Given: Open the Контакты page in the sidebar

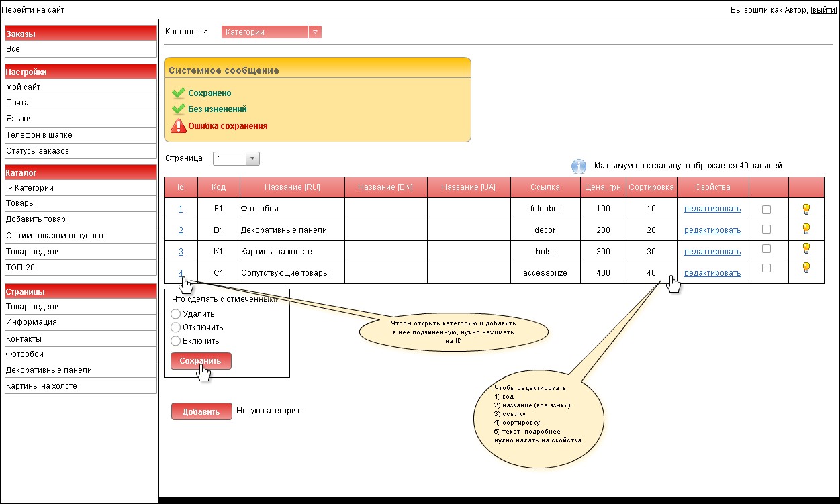Looking at the screenshot, I should [81, 338].
